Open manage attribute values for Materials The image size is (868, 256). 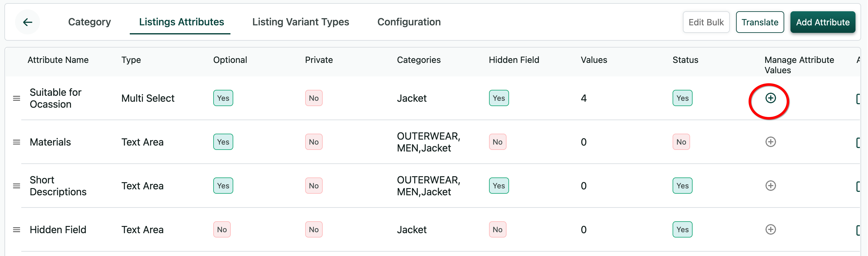tap(770, 142)
